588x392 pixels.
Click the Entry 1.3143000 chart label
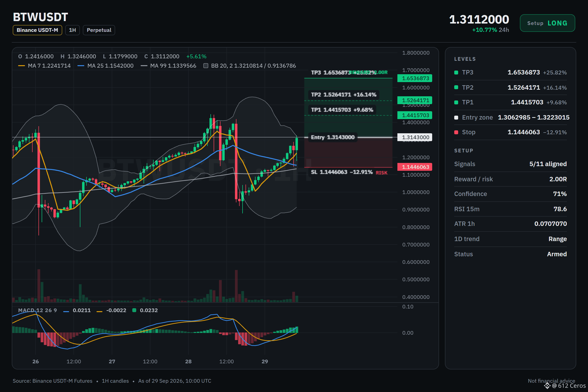click(332, 137)
